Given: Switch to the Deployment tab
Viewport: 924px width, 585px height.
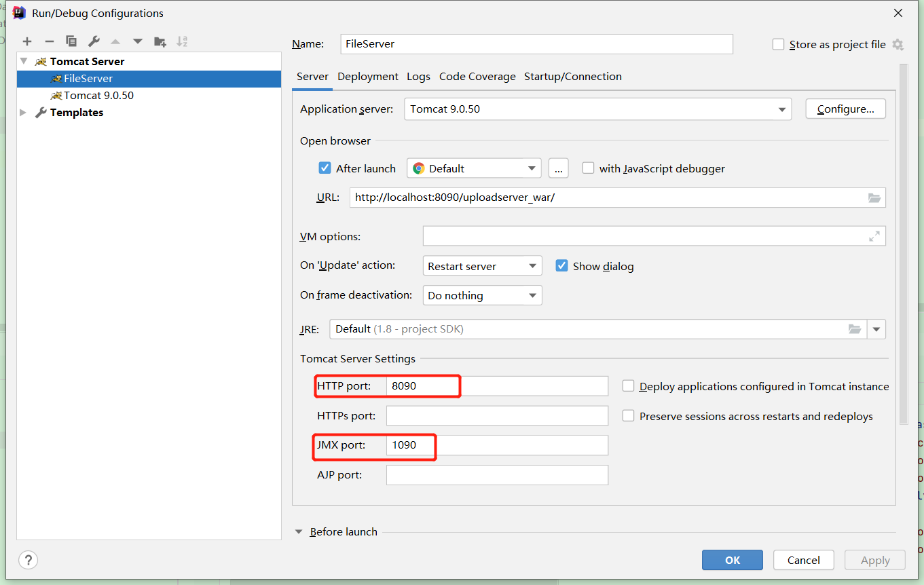Looking at the screenshot, I should [x=368, y=77].
